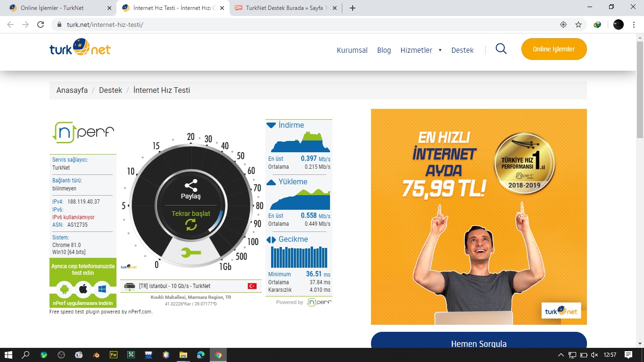
Task: Click the Gecikme latency bar chart
Action: point(299,257)
